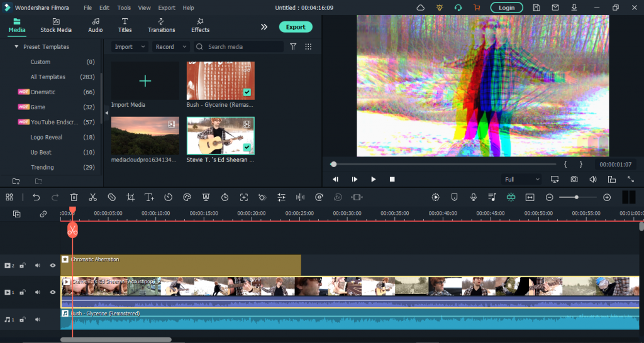Zoom in timeline with plus icon
Screen dimensions: 644x343
click(607, 197)
